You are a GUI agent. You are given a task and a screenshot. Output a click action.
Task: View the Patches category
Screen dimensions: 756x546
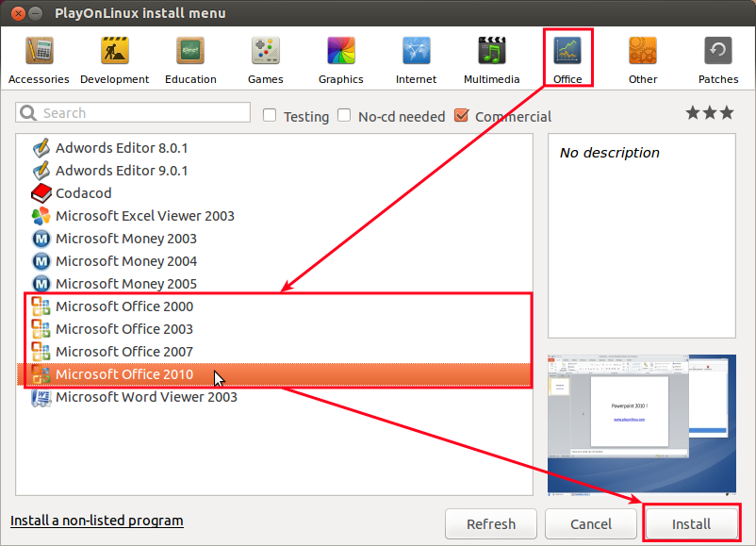(x=717, y=52)
